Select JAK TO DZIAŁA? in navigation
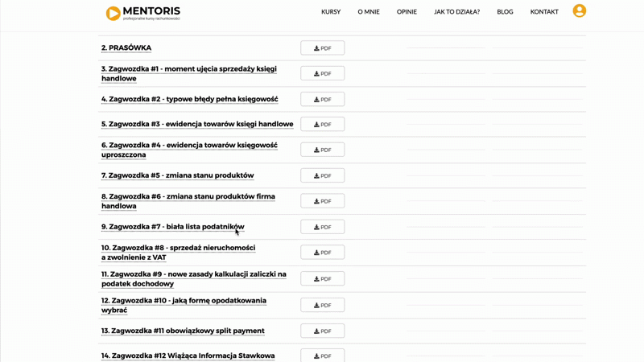Image resolution: width=644 pixels, height=362 pixels. [x=456, y=12]
